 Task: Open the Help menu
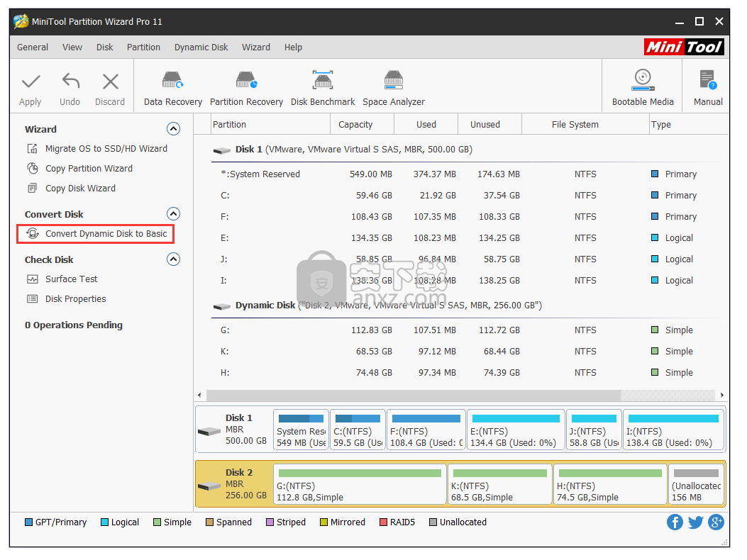click(x=293, y=47)
